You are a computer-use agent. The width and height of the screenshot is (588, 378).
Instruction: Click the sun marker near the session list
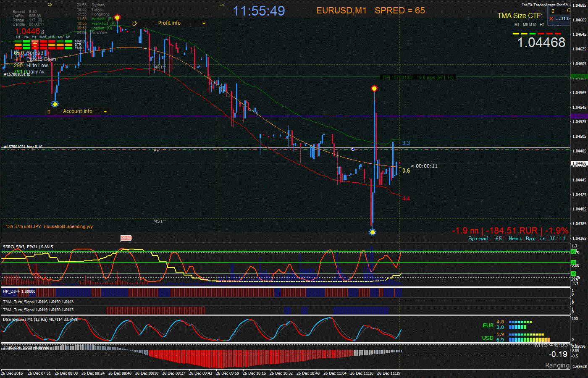click(x=117, y=18)
